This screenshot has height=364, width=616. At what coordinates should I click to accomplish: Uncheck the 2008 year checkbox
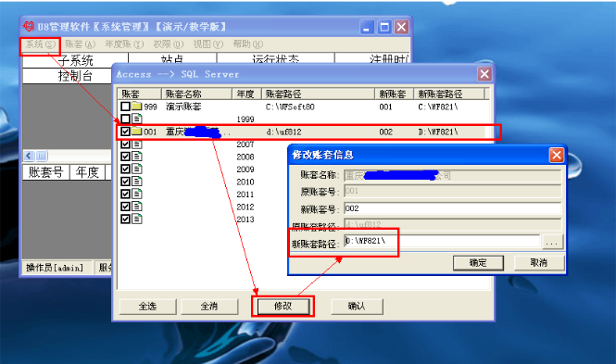[x=125, y=157]
